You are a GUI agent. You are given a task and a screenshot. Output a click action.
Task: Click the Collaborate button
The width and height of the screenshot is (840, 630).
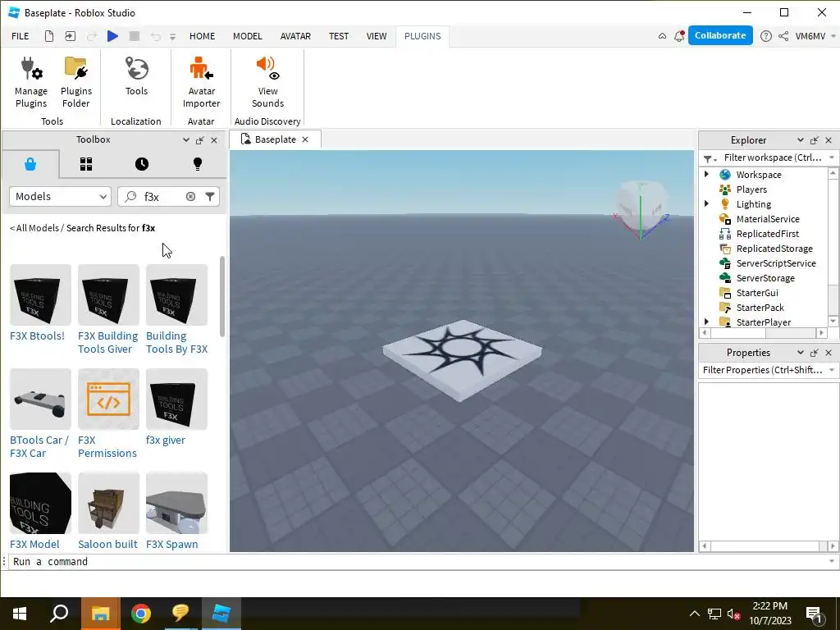click(720, 35)
